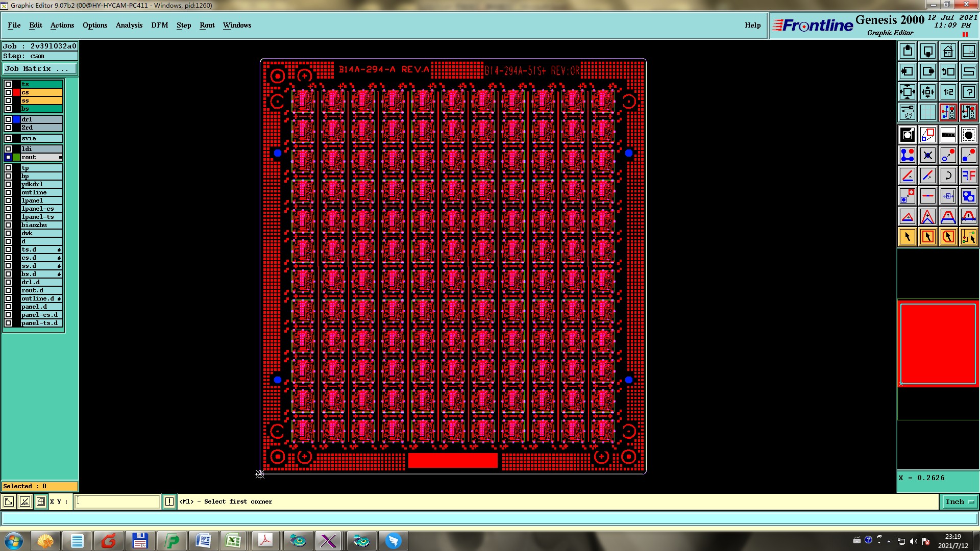Open the Analysis menu

point(129,25)
